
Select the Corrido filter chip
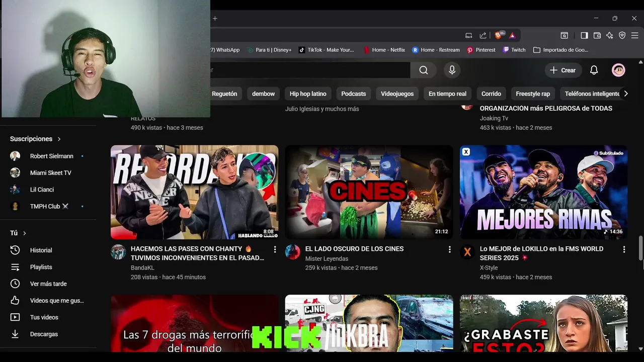[x=491, y=94]
